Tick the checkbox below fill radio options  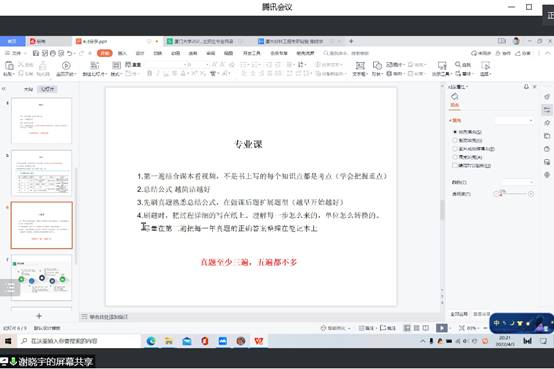point(455,165)
